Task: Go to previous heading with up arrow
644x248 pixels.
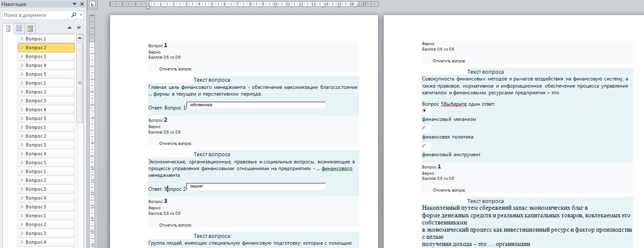Action: point(70,28)
